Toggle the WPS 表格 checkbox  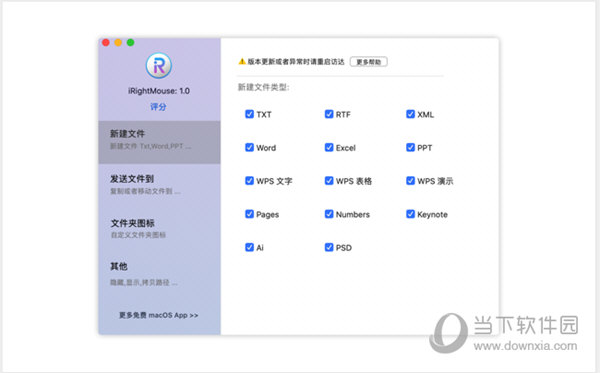pos(329,181)
